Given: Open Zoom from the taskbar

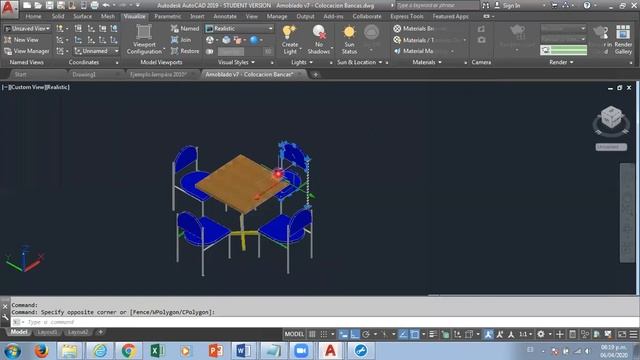Looking at the screenshot, I should click(x=301, y=351).
